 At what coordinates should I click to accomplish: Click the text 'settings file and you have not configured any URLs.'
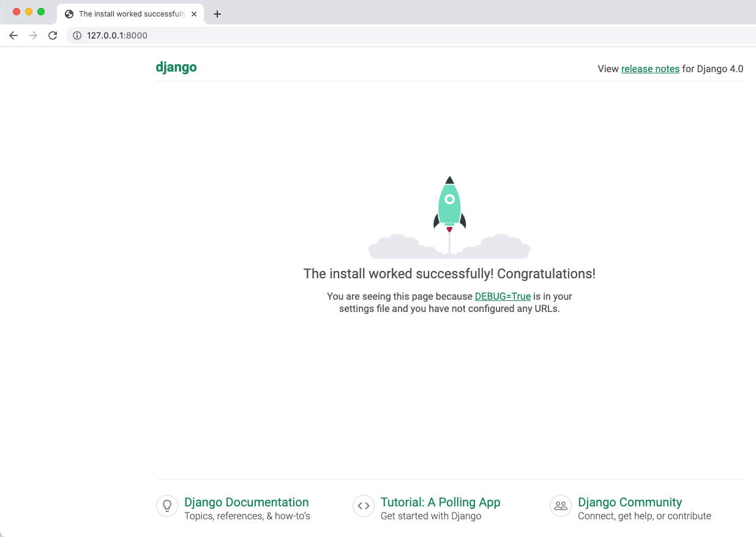coord(449,309)
